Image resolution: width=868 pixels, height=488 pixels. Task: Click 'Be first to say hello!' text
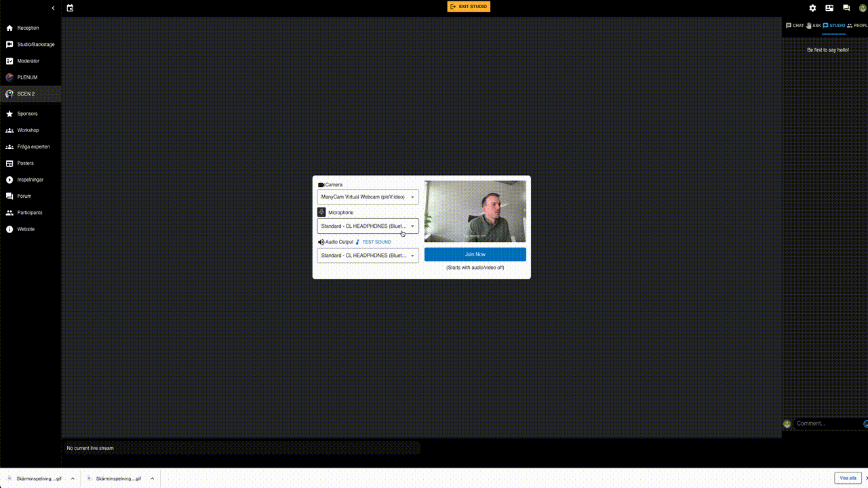click(828, 50)
